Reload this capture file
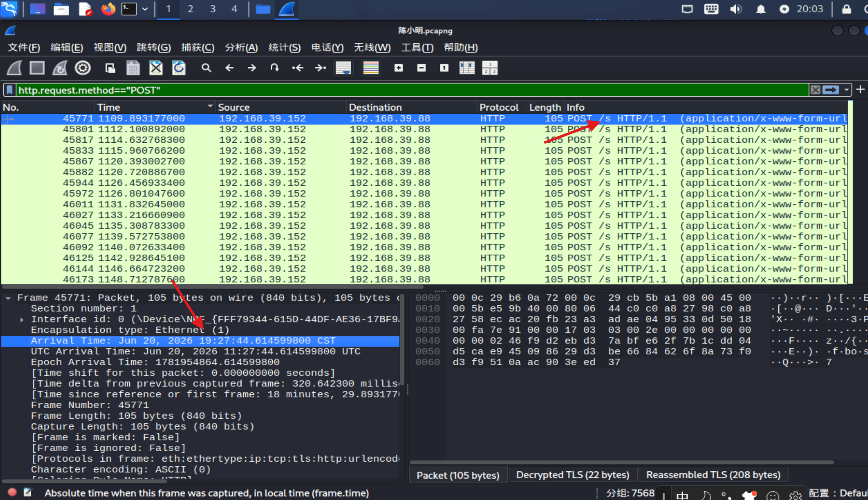The image size is (868, 500). [x=178, y=68]
